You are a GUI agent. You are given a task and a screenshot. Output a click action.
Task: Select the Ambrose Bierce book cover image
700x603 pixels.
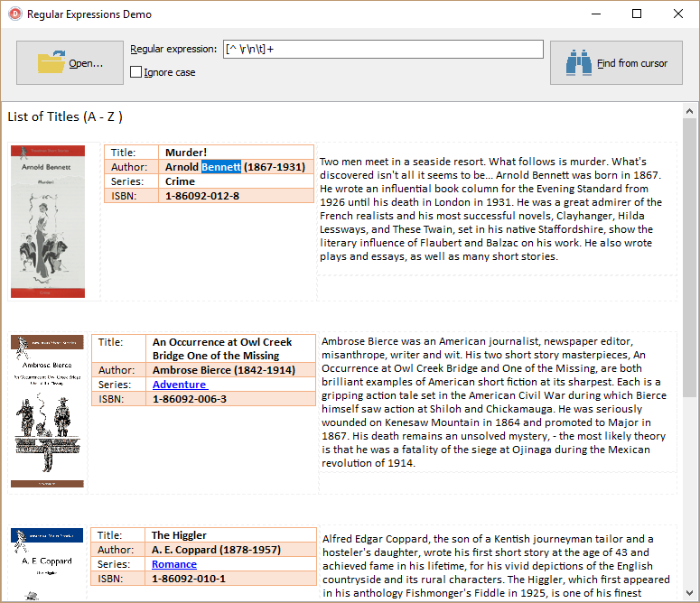47,412
